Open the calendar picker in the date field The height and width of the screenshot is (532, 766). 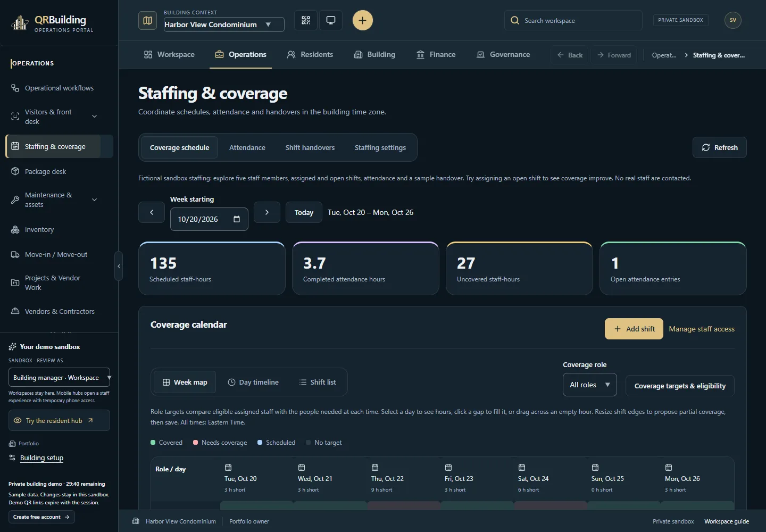tap(237, 219)
